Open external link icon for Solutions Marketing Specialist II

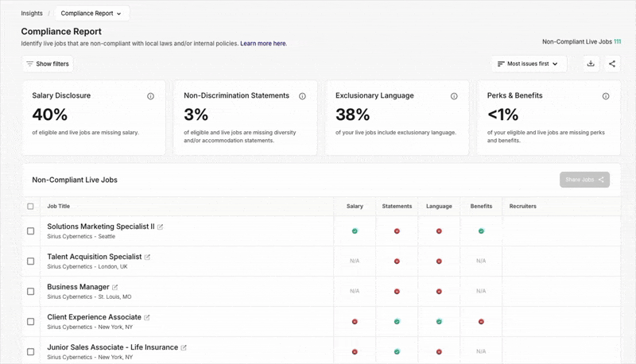tap(161, 227)
